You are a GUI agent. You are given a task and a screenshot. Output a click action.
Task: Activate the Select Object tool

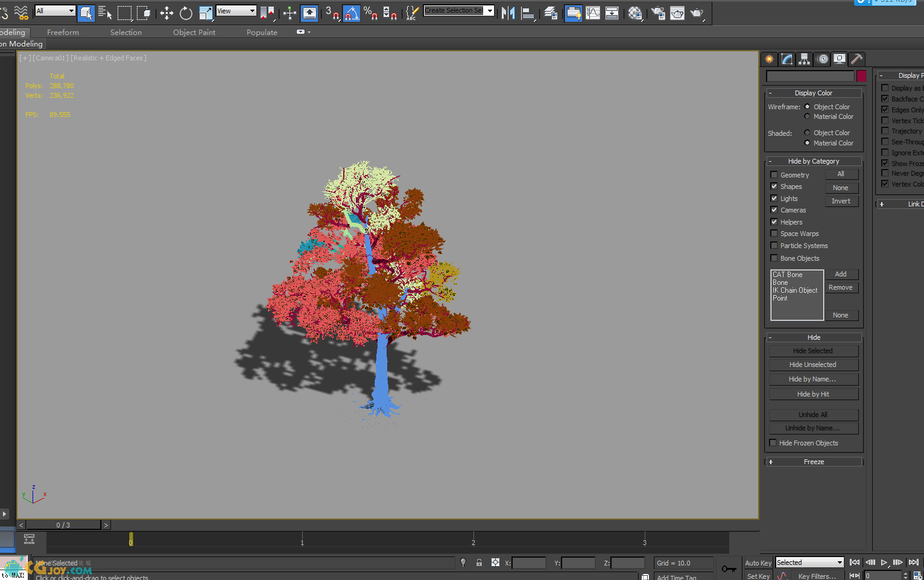[86, 13]
